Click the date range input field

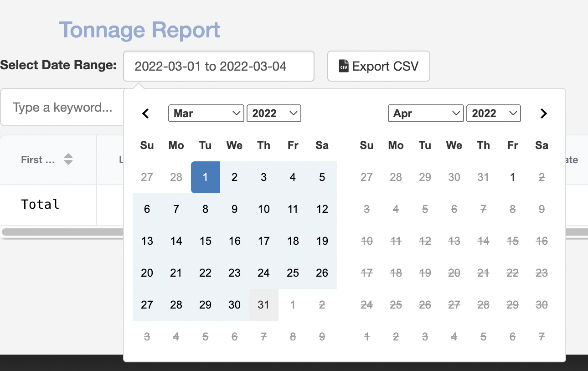pos(218,66)
